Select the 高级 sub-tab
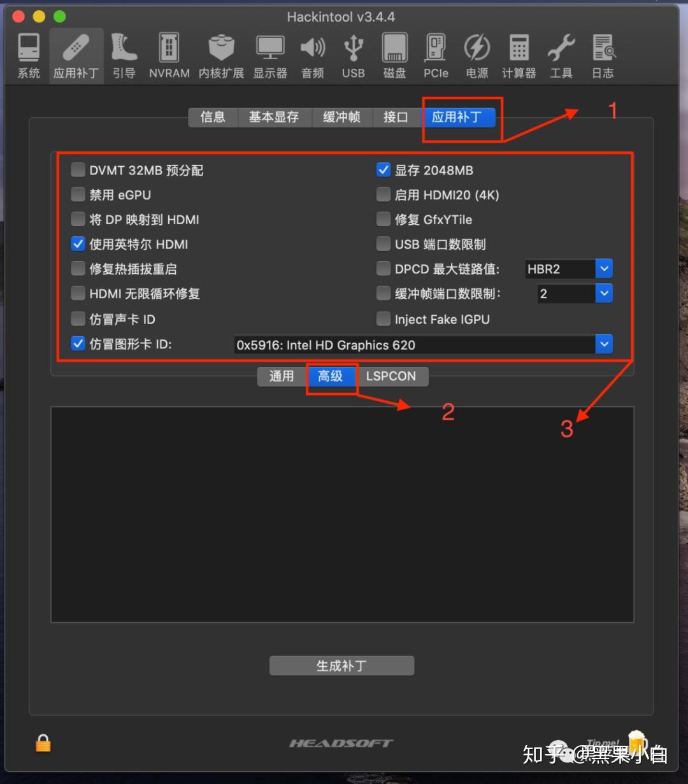The height and width of the screenshot is (784, 688). 330,376
